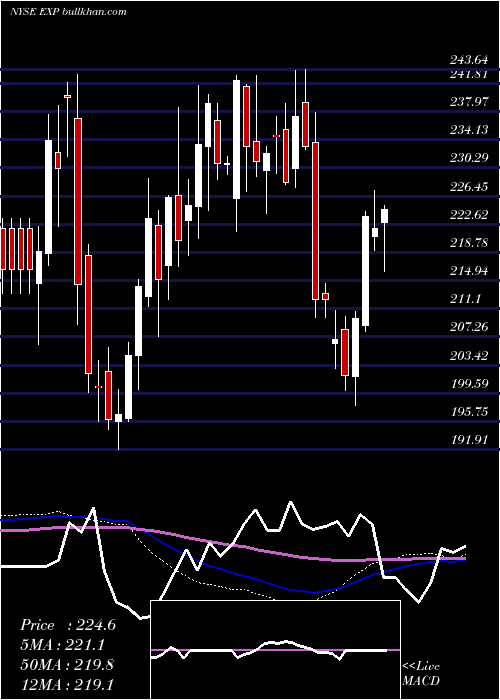
Task: Click the MACD inset chart panel
Action: tap(275, 650)
